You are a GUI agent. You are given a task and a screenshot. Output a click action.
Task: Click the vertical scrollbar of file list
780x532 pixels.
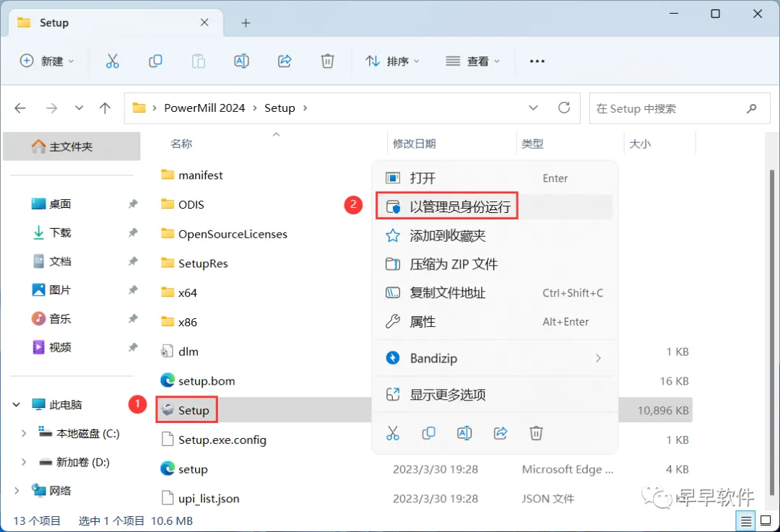click(x=771, y=332)
